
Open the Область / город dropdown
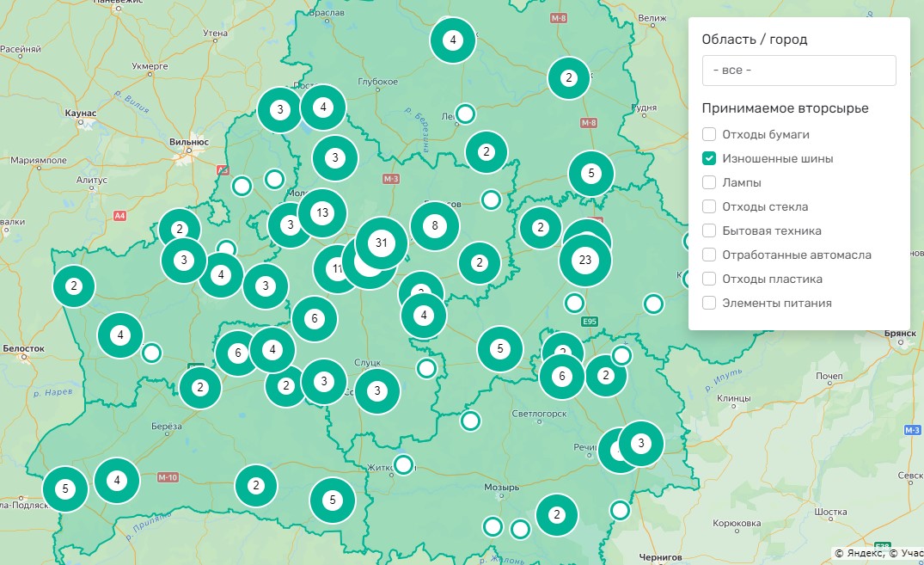click(799, 71)
